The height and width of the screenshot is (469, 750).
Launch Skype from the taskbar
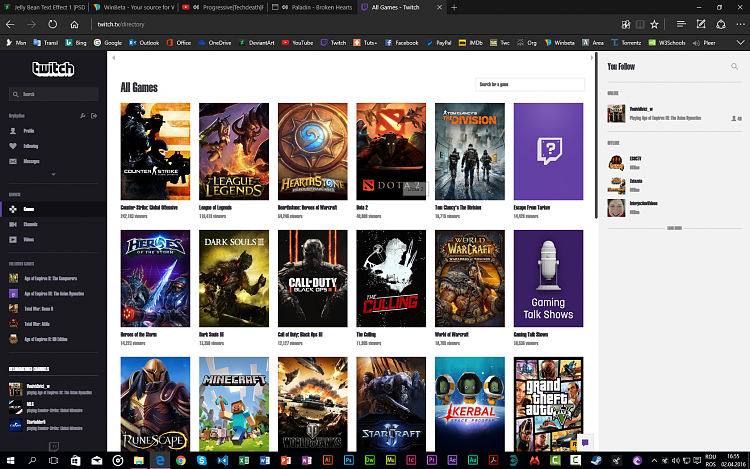pyautogui.click(x=202, y=460)
